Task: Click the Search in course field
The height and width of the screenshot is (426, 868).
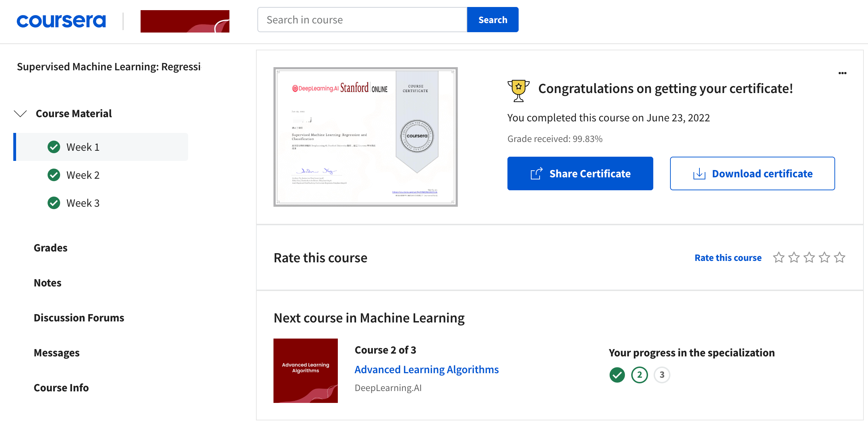Action: click(362, 20)
